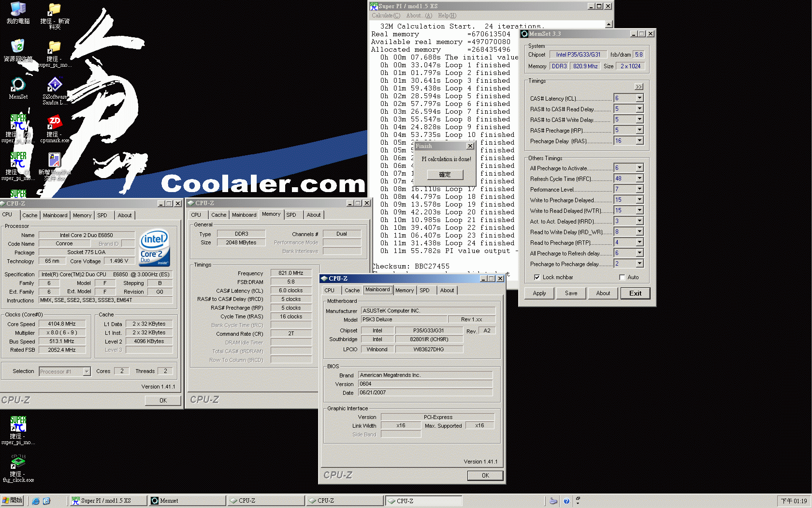Click the Super PI title bar icon
This screenshot has height=508, width=812.
click(x=374, y=6)
